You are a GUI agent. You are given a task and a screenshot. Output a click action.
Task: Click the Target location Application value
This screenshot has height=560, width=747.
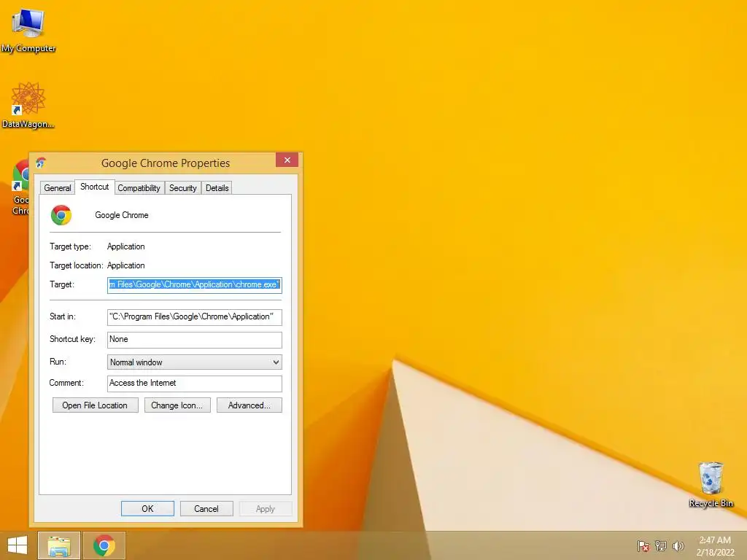click(x=125, y=265)
